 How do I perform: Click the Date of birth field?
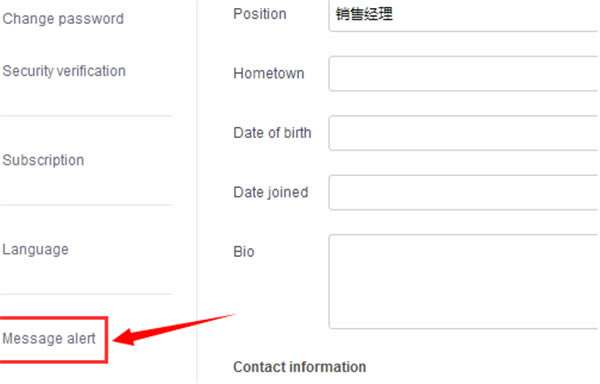click(x=464, y=133)
